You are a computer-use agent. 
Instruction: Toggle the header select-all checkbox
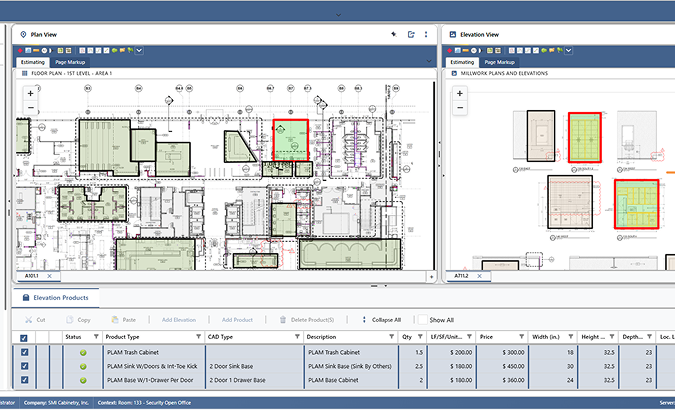[24, 338]
